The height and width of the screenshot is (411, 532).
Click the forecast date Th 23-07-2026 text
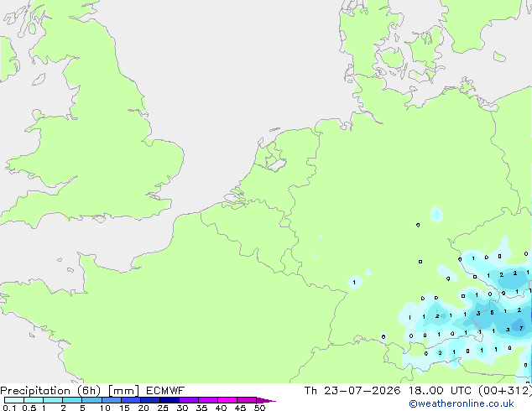click(352, 391)
